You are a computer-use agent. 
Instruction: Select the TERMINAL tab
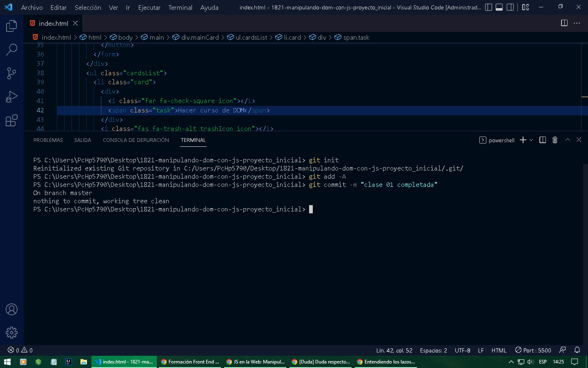193,140
